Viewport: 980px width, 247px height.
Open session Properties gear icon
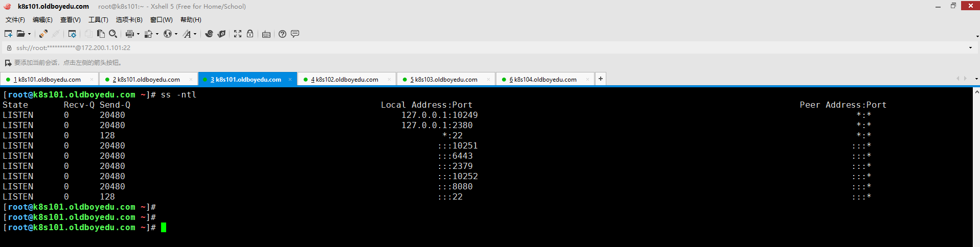(x=72, y=34)
